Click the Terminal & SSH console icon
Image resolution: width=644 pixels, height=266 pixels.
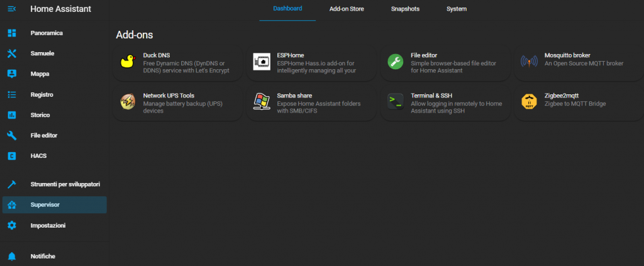click(x=396, y=102)
